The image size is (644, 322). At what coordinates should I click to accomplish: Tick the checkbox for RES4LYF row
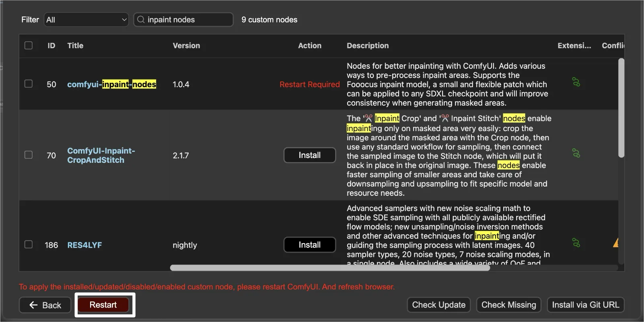click(x=29, y=244)
